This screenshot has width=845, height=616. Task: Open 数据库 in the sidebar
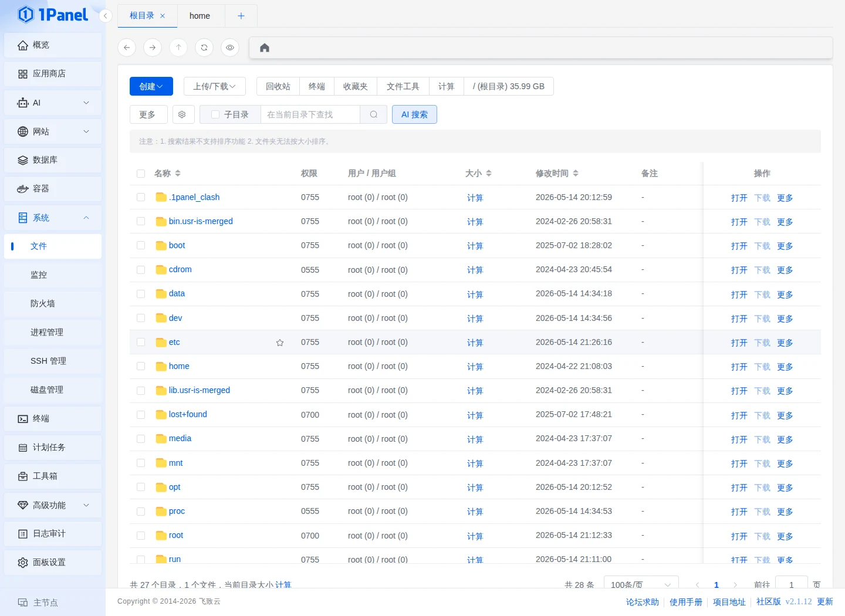[x=53, y=160]
